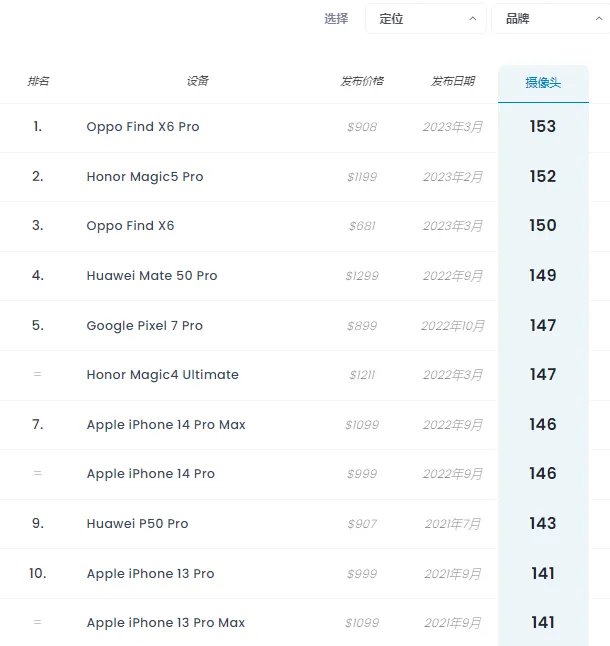
Task: Open Huawei Mate 50 Pro entry
Action: 152,276
